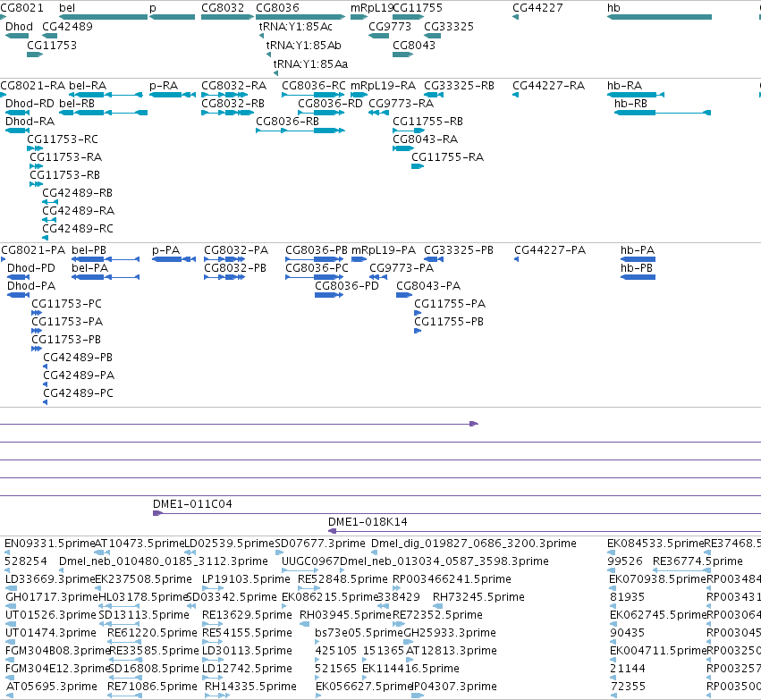
Task: Select the CG9773-RA transcript label
Action: click(401, 104)
